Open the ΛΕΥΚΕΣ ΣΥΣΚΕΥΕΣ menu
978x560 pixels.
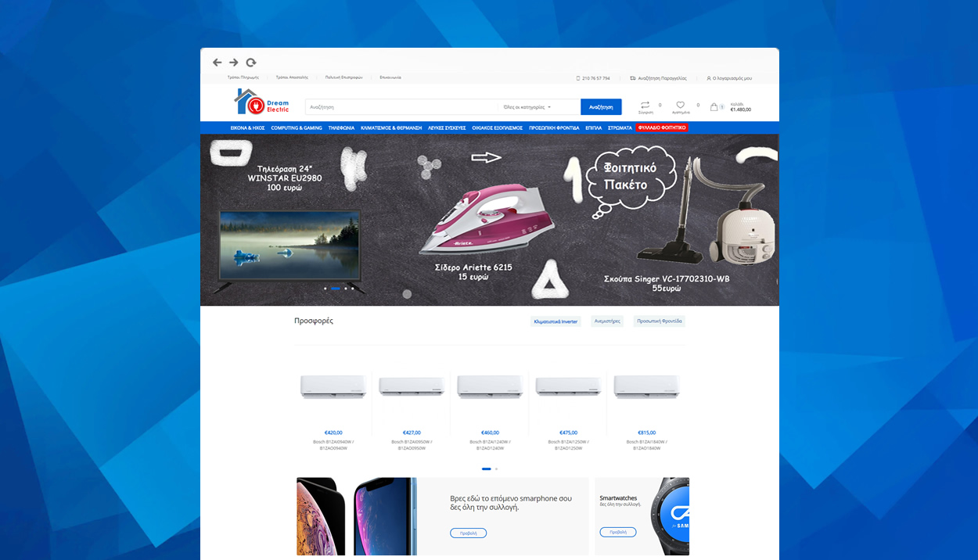(x=447, y=127)
